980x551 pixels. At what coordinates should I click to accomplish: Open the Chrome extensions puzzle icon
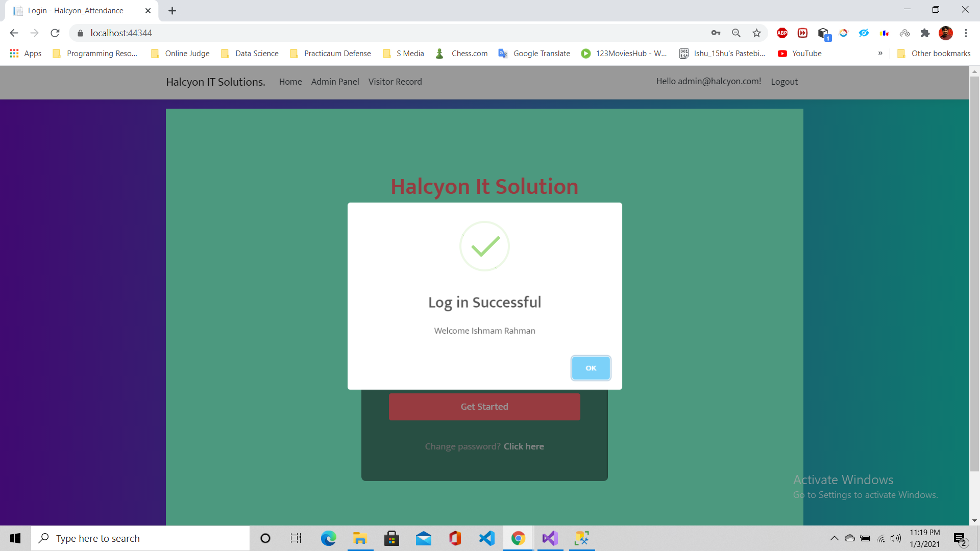click(x=925, y=33)
